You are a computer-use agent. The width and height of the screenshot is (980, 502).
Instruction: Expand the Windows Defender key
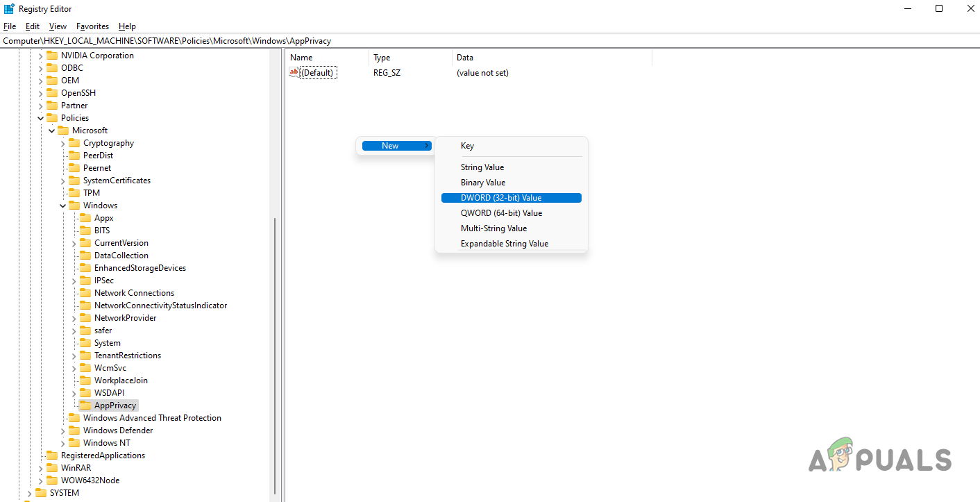62,430
